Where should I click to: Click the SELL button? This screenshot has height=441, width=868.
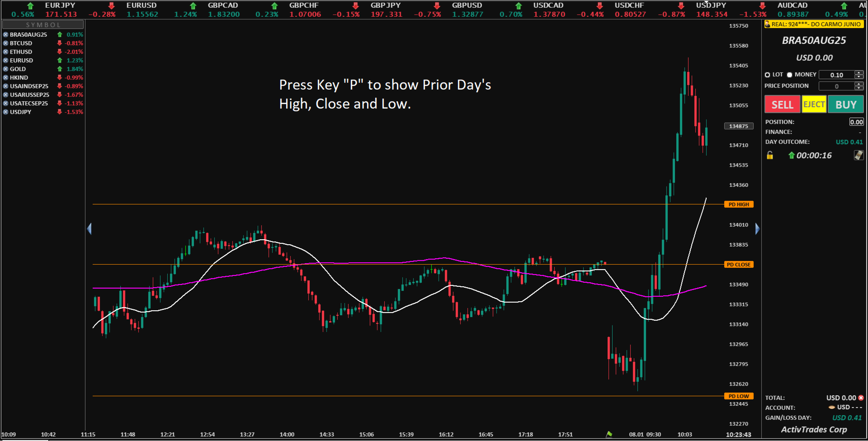[x=783, y=104]
